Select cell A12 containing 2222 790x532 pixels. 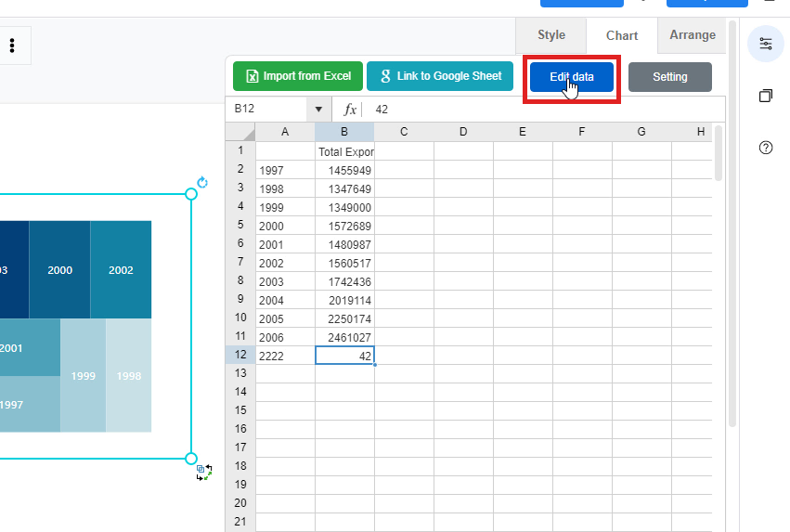[285, 356]
